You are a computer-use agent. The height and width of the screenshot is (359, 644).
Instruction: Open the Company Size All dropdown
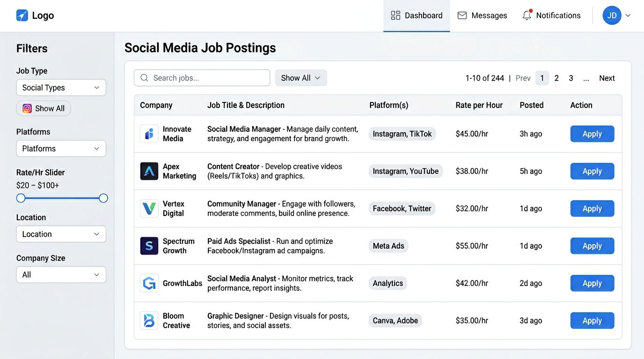[x=61, y=275]
